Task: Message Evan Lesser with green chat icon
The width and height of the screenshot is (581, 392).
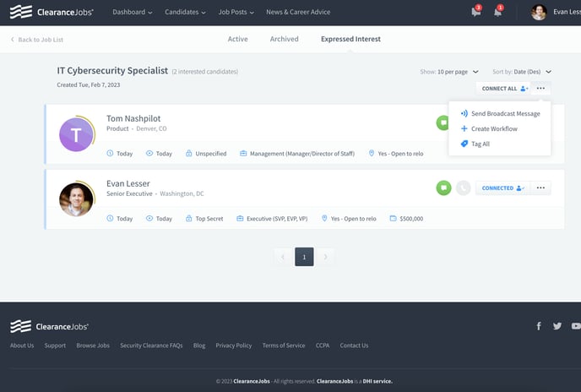Action: tap(443, 188)
